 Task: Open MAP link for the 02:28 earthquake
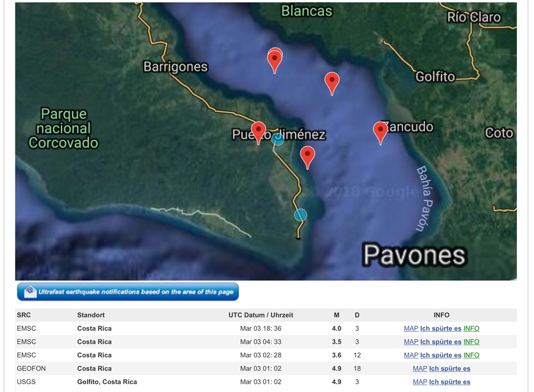[x=411, y=355]
